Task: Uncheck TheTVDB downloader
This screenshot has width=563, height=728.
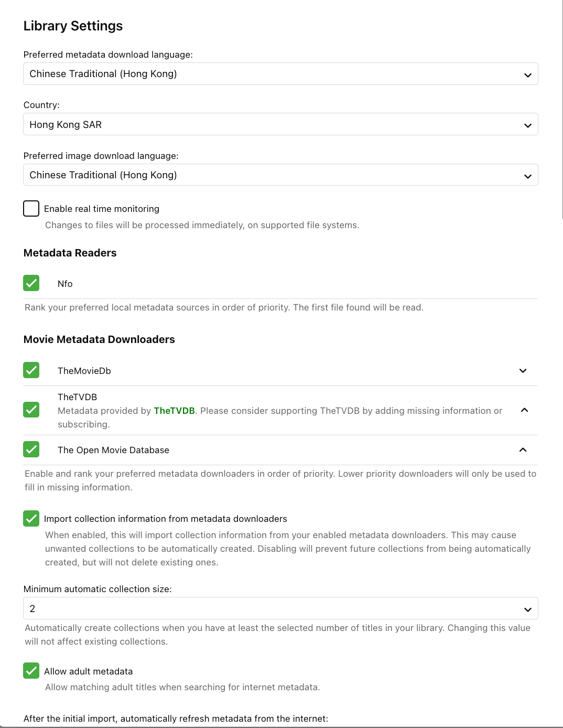Action: click(31, 410)
